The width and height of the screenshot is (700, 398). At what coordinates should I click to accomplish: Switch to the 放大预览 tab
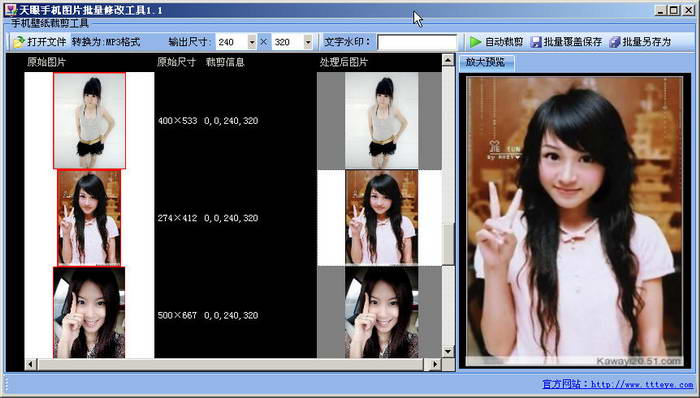pos(485,62)
